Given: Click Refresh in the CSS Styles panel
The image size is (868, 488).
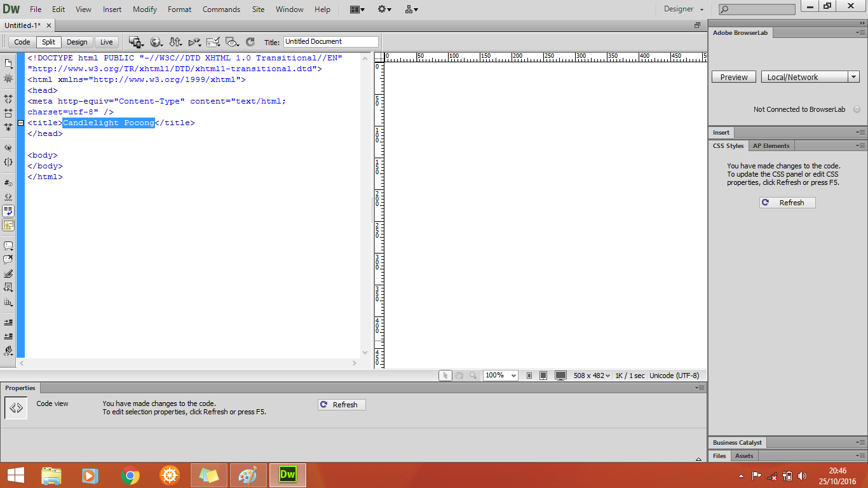Looking at the screenshot, I should [787, 202].
